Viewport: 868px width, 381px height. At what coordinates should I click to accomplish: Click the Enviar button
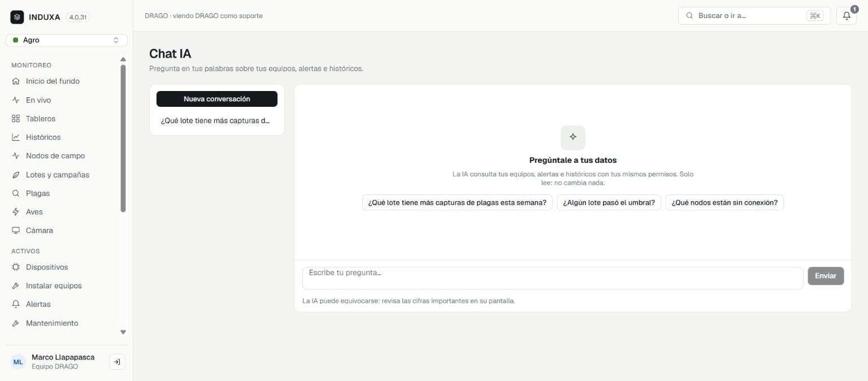[x=826, y=276]
